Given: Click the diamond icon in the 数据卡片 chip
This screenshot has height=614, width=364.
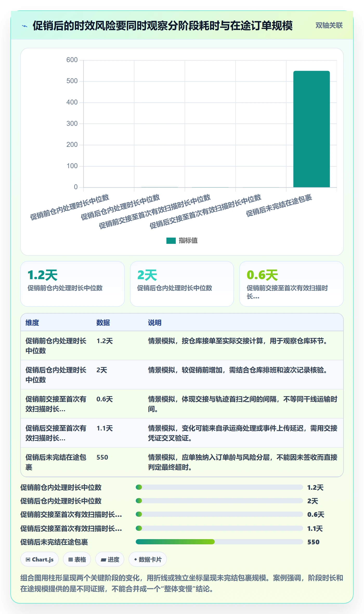Looking at the screenshot, I should coord(135,559).
